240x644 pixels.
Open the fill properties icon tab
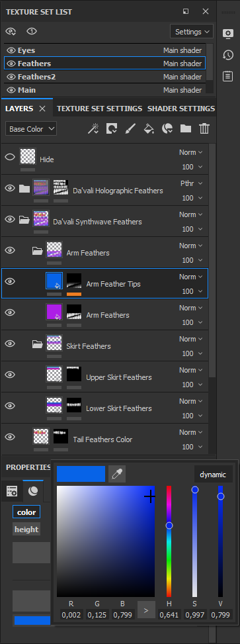[x=12, y=491]
